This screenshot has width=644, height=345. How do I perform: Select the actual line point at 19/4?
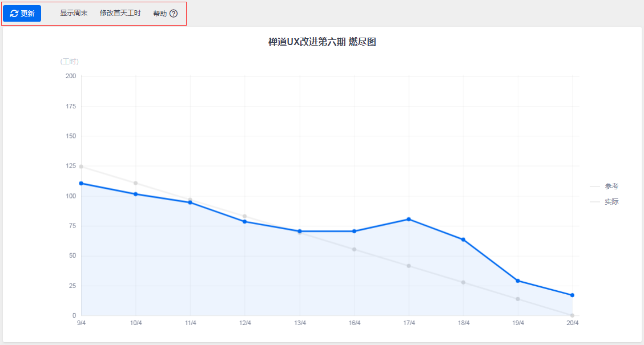click(518, 281)
